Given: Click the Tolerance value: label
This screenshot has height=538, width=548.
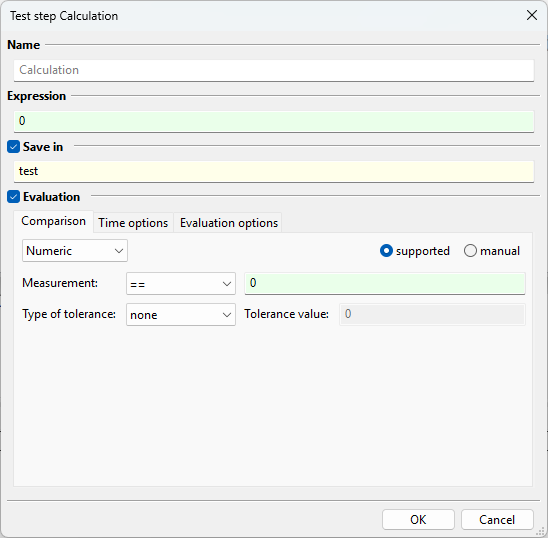Looking at the screenshot, I should click(287, 314).
